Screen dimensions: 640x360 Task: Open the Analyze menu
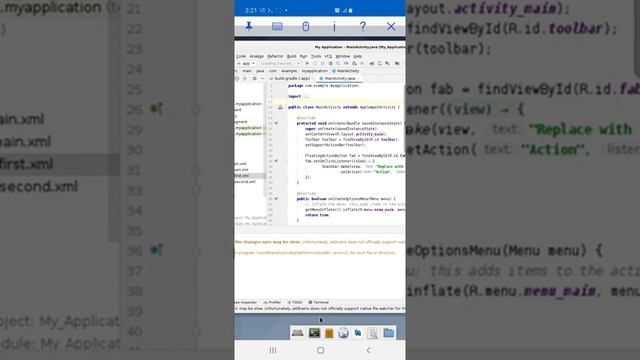(x=256, y=56)
